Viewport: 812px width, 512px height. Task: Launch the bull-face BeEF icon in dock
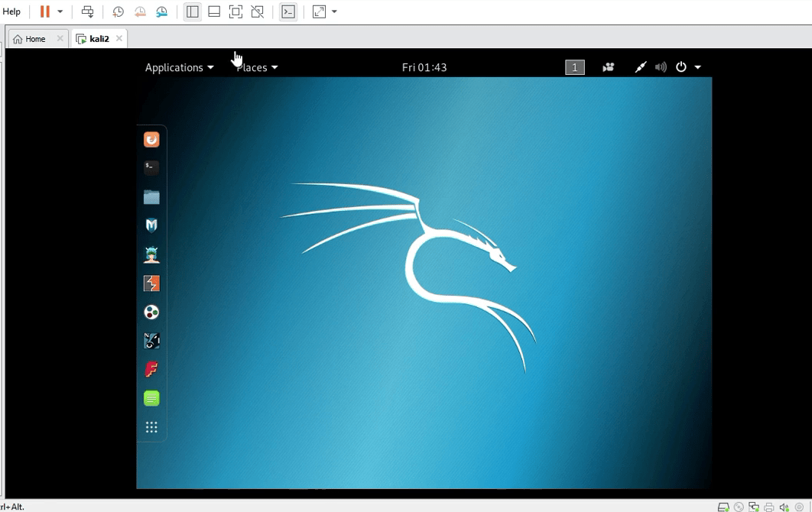[x=151, y=341]
